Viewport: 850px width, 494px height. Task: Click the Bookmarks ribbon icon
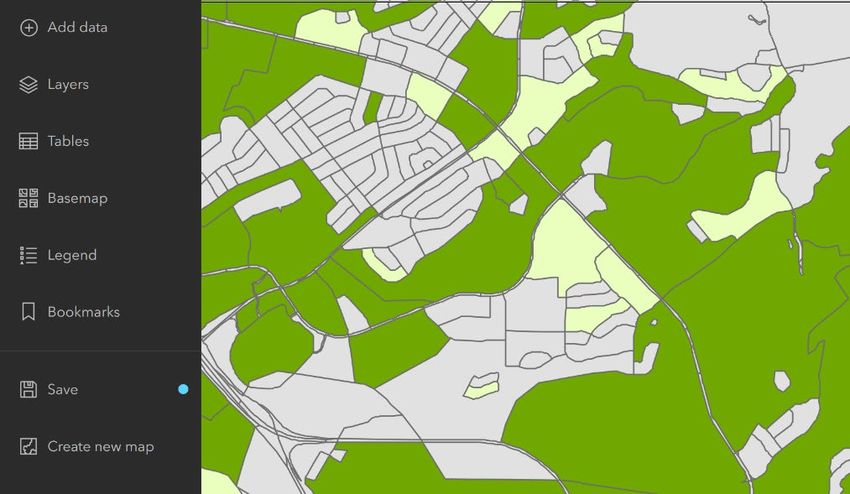click(29, 312)
